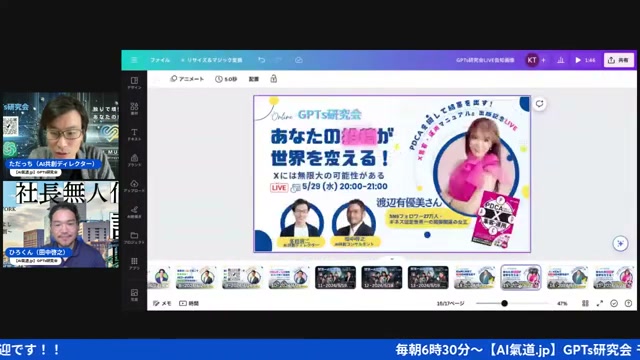Click the redo arrow icon

click(x=279, y=60)
